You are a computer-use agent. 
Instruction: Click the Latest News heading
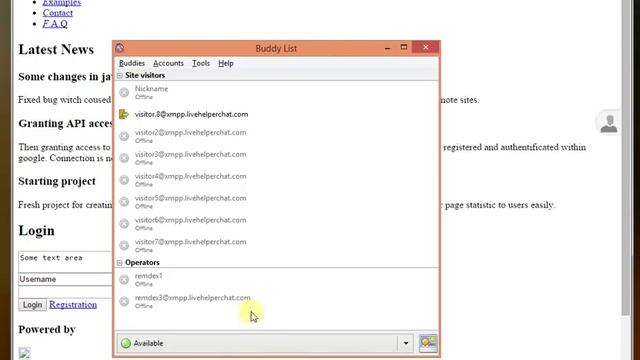(x=56, y=50)
